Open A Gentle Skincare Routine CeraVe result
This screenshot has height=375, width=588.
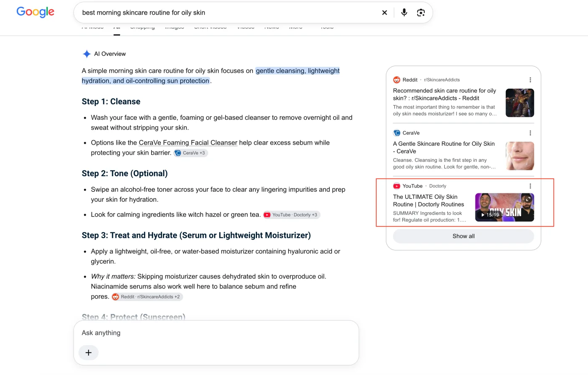tap(444, 148)
